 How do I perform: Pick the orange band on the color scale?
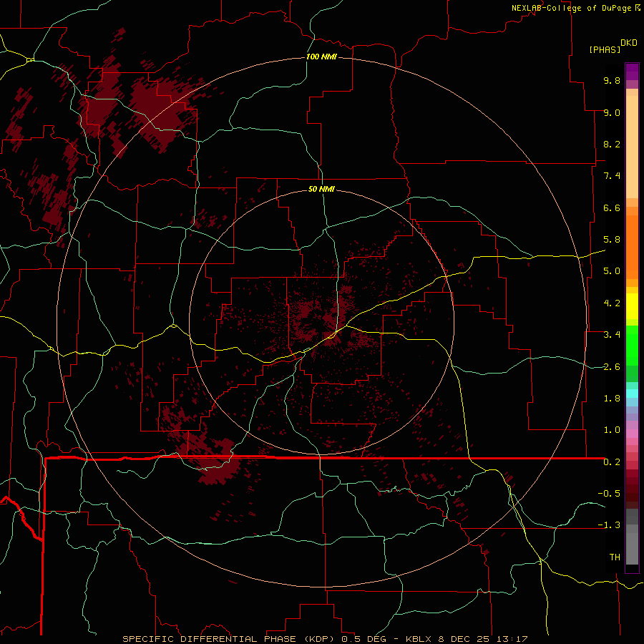click(632, 247)
